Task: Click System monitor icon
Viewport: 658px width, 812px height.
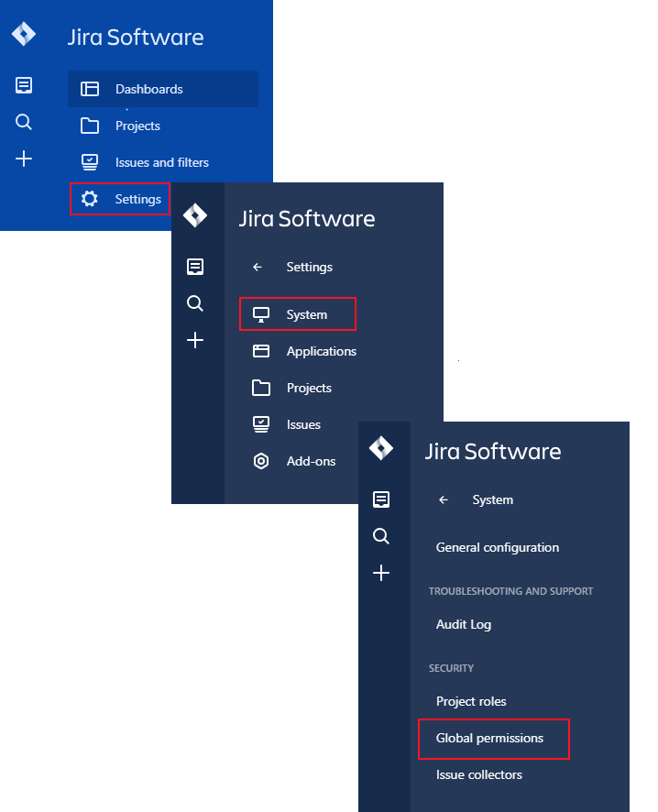Action: 261,315
